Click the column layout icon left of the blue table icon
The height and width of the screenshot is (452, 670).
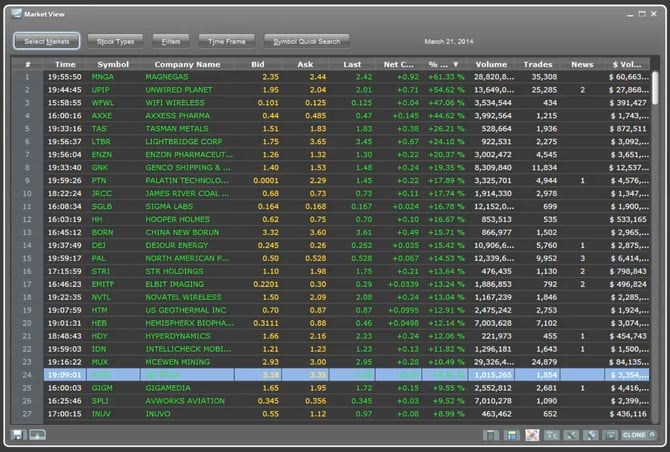[491, 435]
